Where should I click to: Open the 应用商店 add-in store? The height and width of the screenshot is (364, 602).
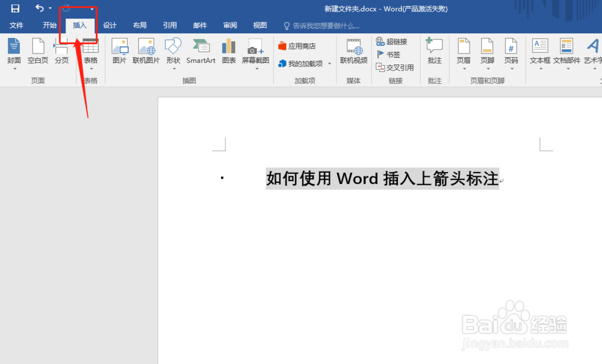[x=297, y=46]
